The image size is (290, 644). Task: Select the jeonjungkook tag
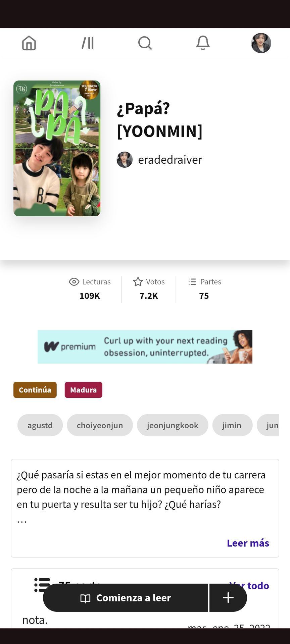(173, 425)
